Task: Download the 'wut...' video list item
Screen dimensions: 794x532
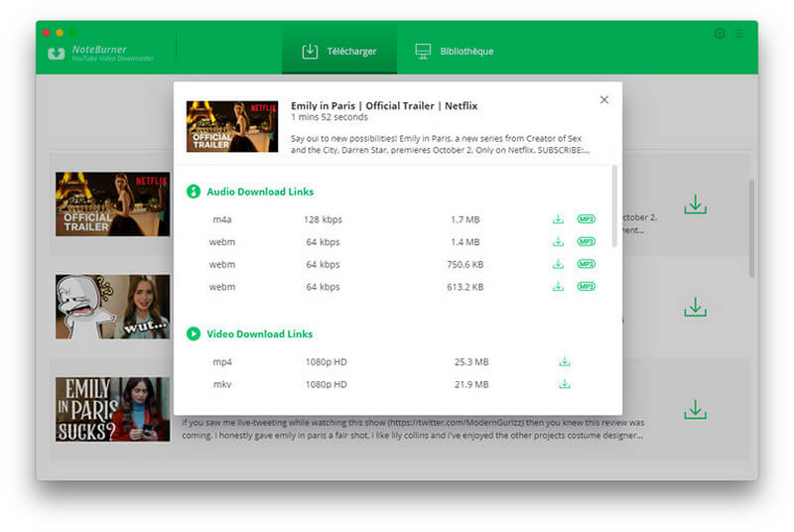Action: [x=696, y=307]
